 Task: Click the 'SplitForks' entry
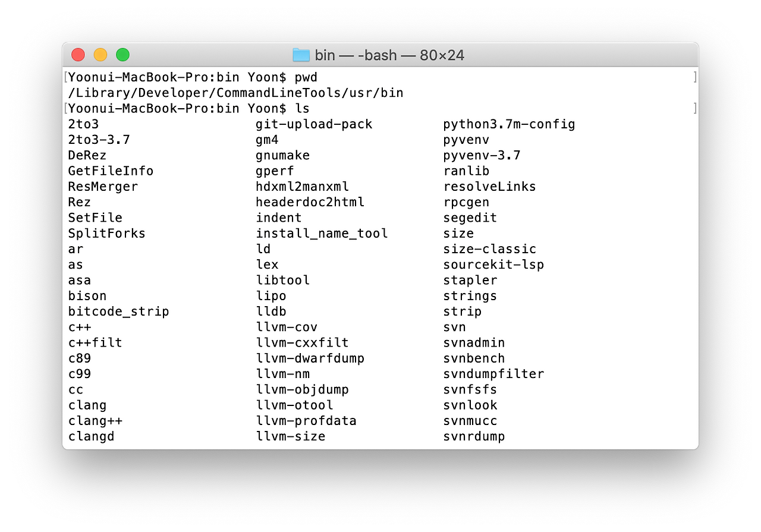pyautogui.click(x=106, y=234)
